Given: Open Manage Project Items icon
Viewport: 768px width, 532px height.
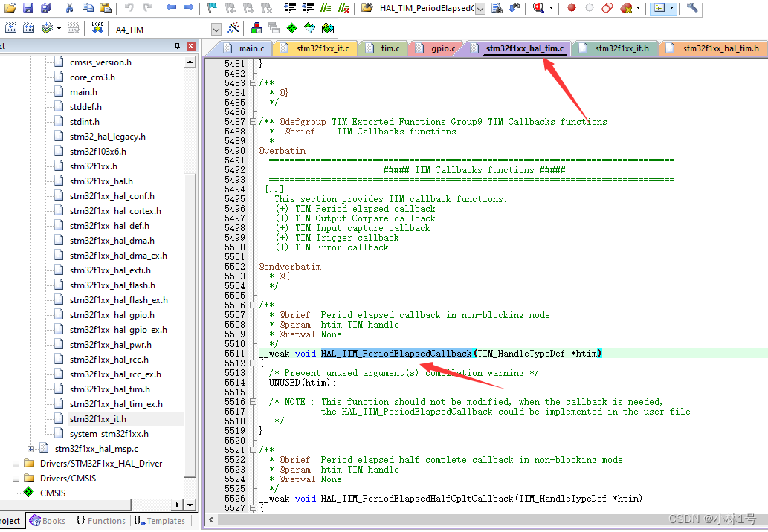Looking at the screenshot, I should pos(256,28).
